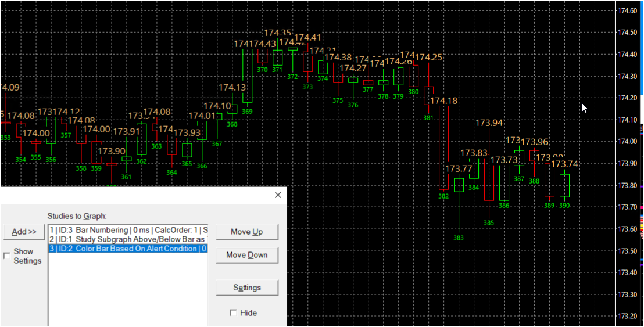Click the Add >> button
Screen dimensions: 644x327
point(24,232)
